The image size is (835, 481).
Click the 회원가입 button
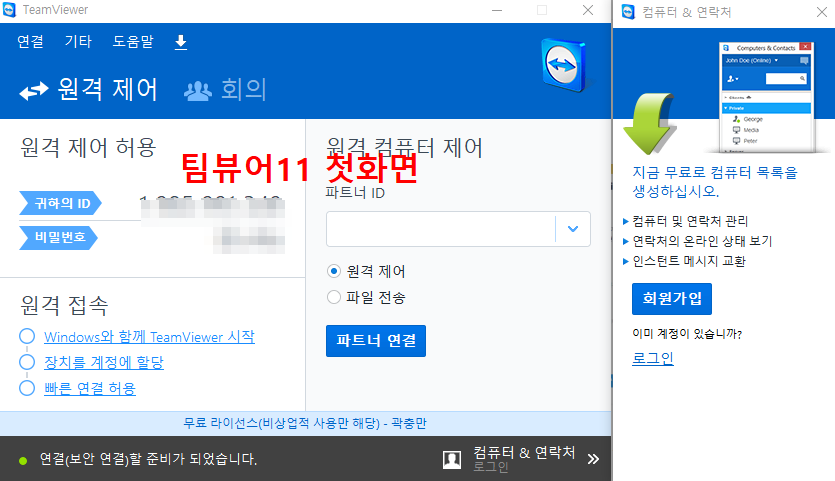(672, 299)
